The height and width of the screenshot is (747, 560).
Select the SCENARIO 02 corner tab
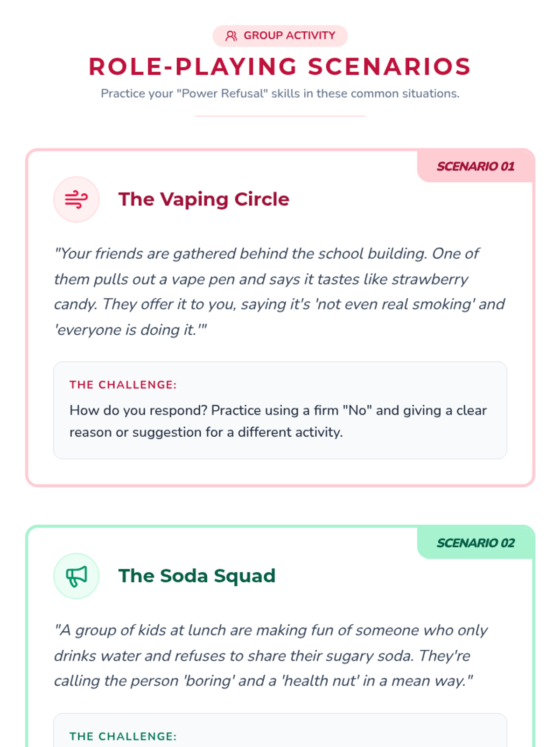[476, 543]
